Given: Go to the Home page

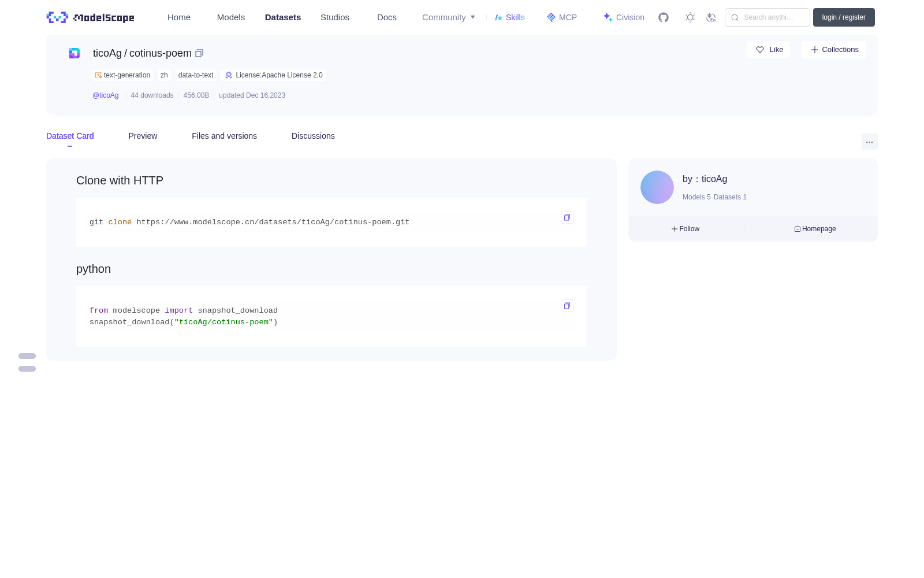Looking at the screenshot, I should click(179, 17).
